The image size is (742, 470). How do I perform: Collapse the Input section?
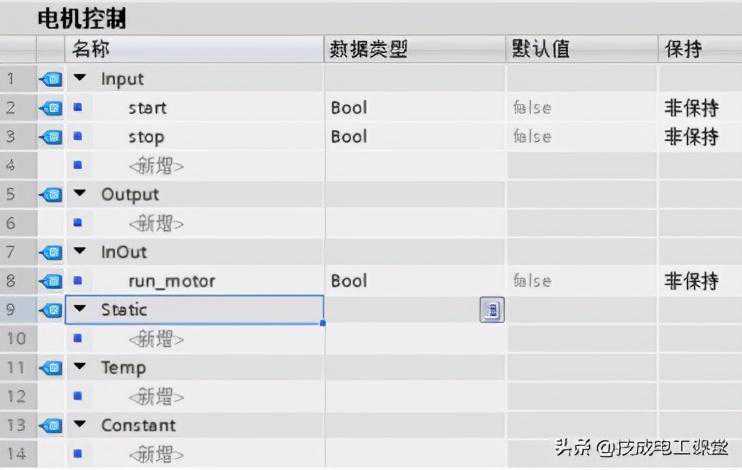tap(79, 79)
